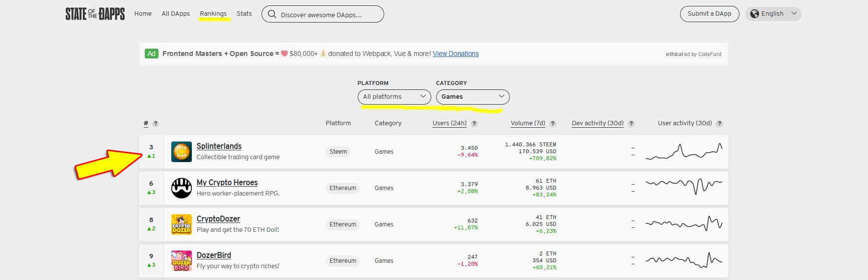Click the My Crypto Heroes icon
868x280 pixels.
(181, 188)
